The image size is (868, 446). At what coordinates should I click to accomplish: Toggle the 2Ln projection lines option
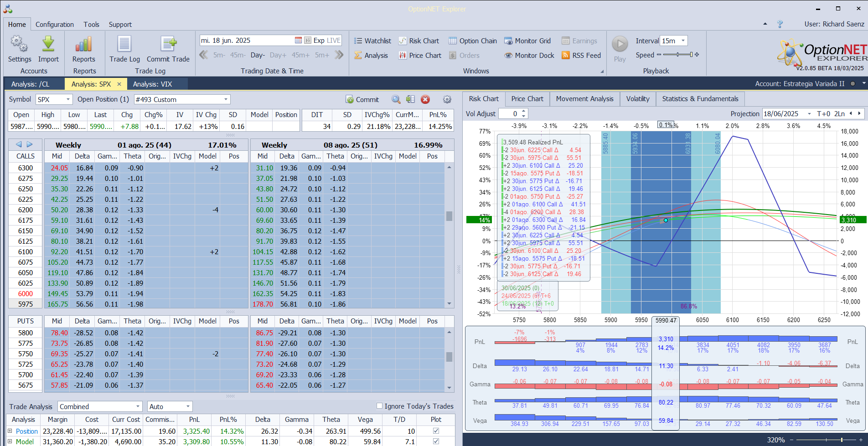pos(840,114)
